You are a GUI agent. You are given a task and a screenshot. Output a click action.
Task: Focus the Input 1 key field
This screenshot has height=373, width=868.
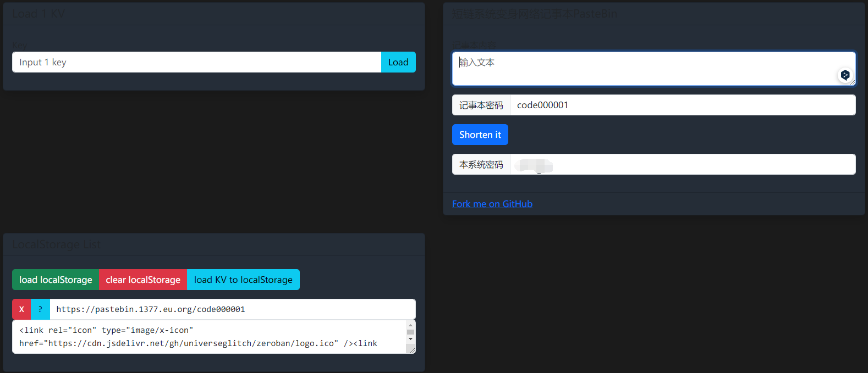pos(197,62)
